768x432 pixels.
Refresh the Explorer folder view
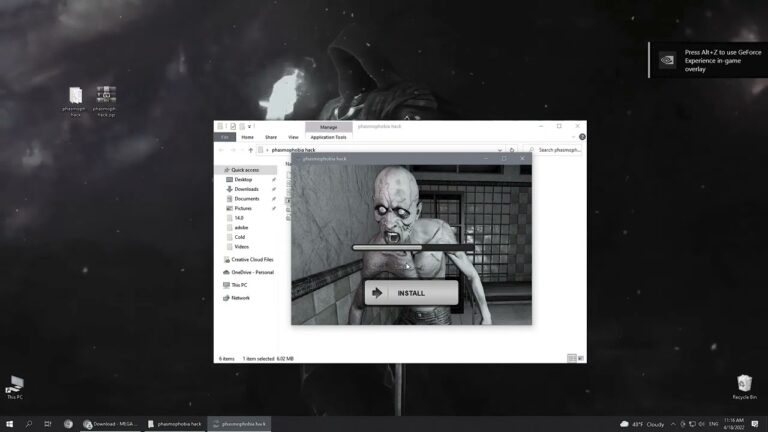(512, 150)
